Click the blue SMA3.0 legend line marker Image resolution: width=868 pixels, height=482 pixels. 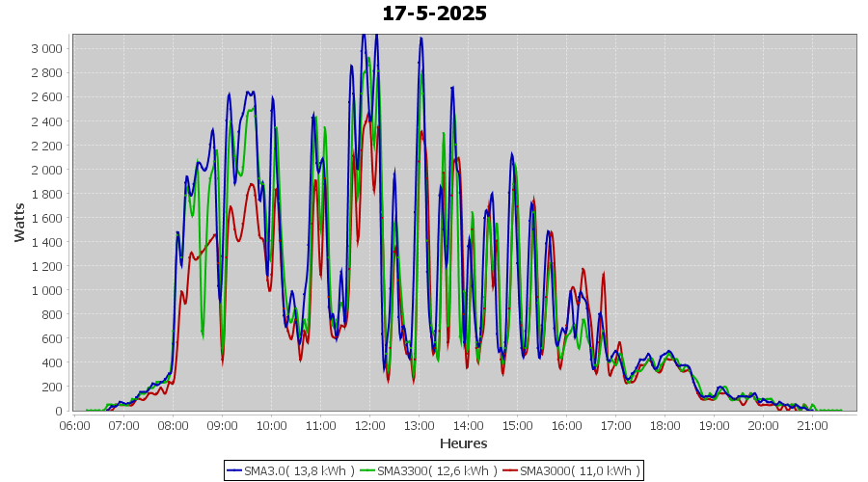tap(234, 471)
